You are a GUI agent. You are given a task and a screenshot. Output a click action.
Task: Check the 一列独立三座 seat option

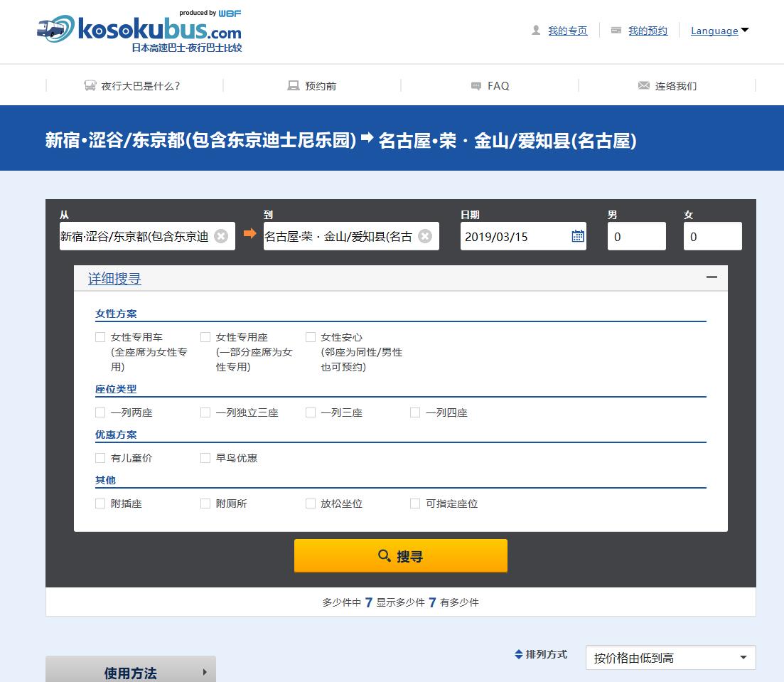tap(205, 412)
